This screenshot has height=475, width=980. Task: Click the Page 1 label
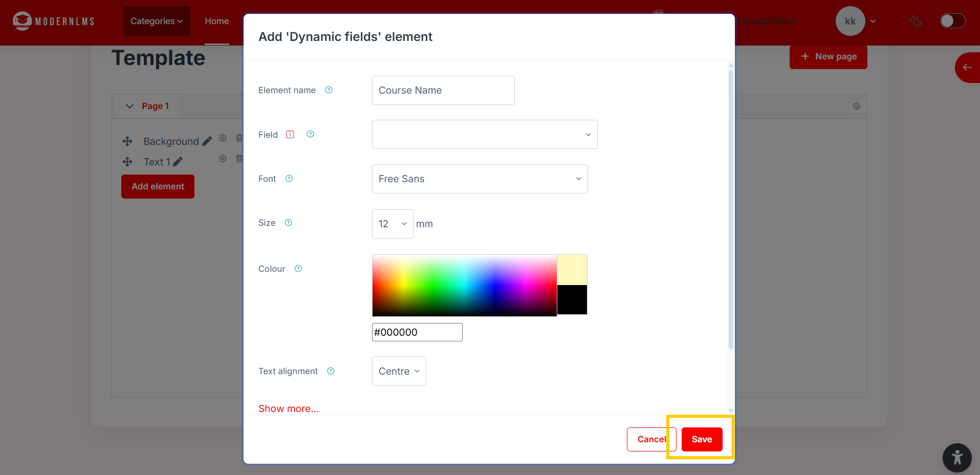[x=155, y=106]
